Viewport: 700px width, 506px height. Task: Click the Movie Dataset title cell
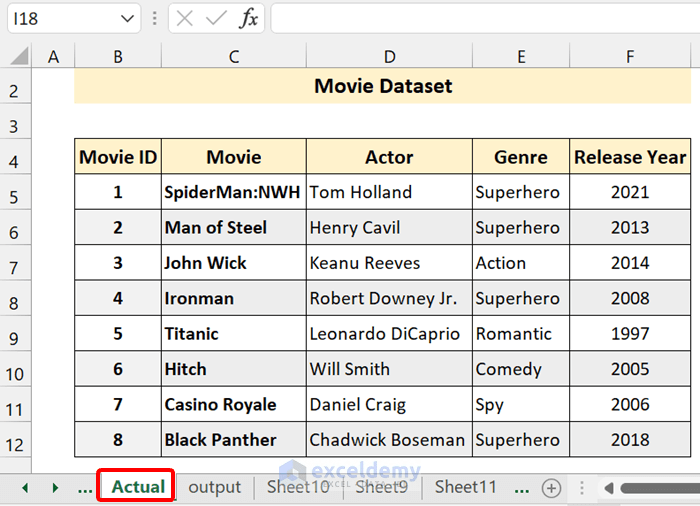coord(383,86)
